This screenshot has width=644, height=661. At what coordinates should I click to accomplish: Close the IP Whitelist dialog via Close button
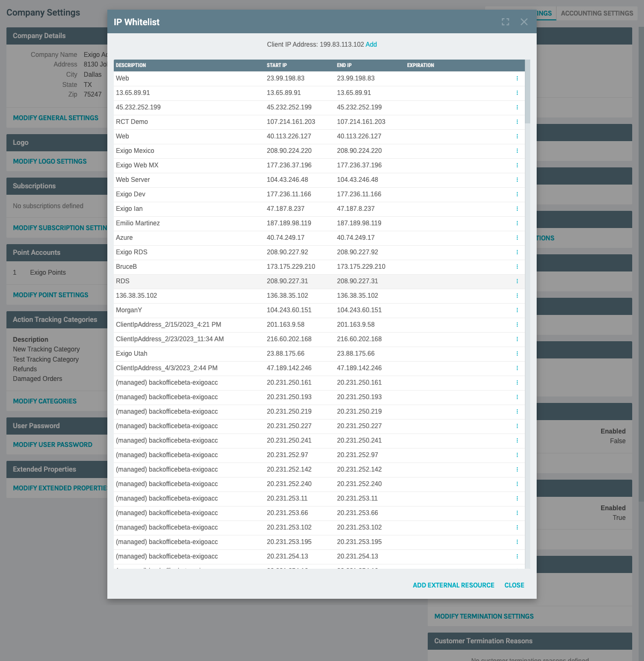pos(514,585)
